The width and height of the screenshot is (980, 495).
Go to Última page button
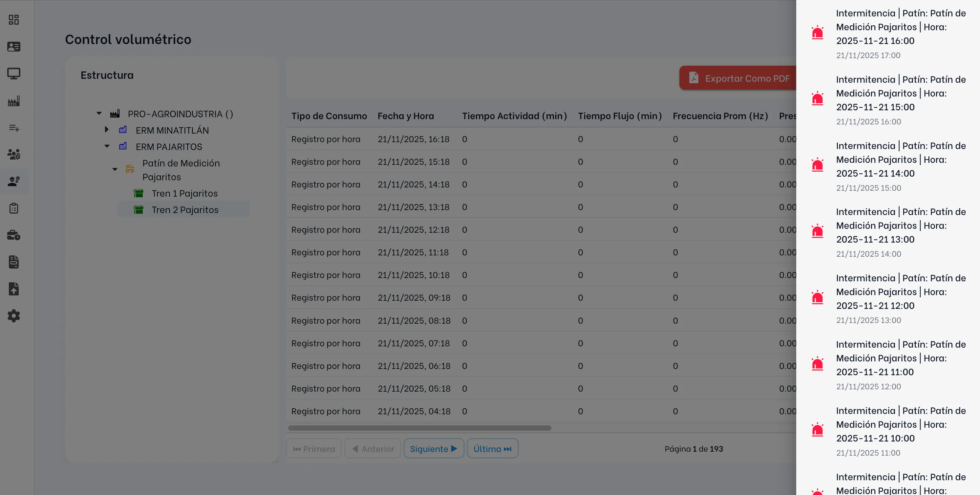point(492,449)
